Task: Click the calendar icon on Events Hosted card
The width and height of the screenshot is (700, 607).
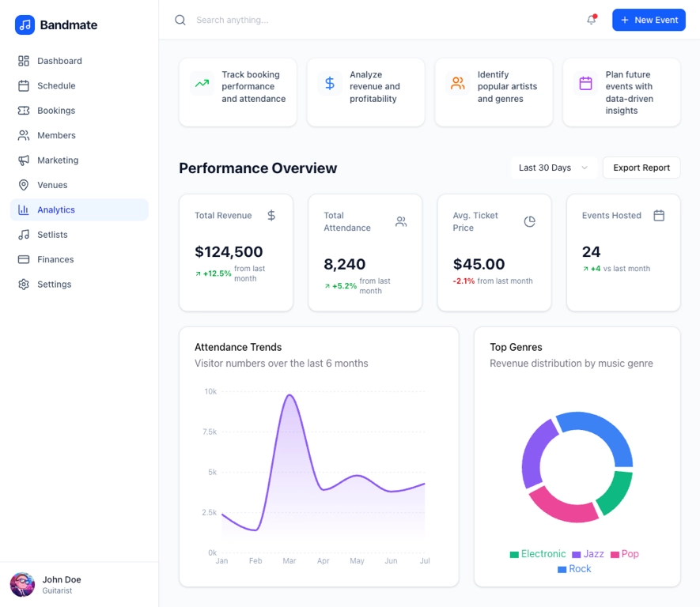Action: (x=659, y=215)
